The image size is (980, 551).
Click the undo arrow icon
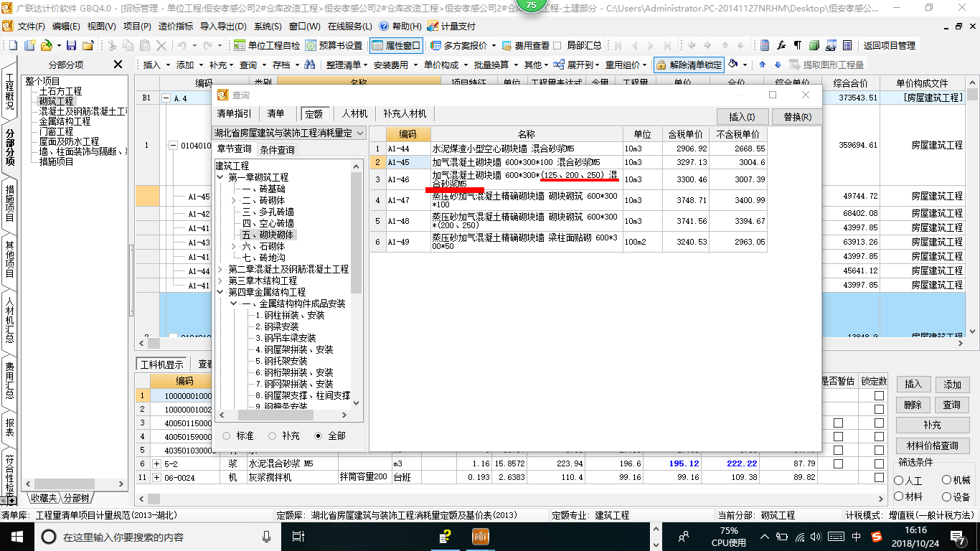pyautogui.click(x=182, y=45)
